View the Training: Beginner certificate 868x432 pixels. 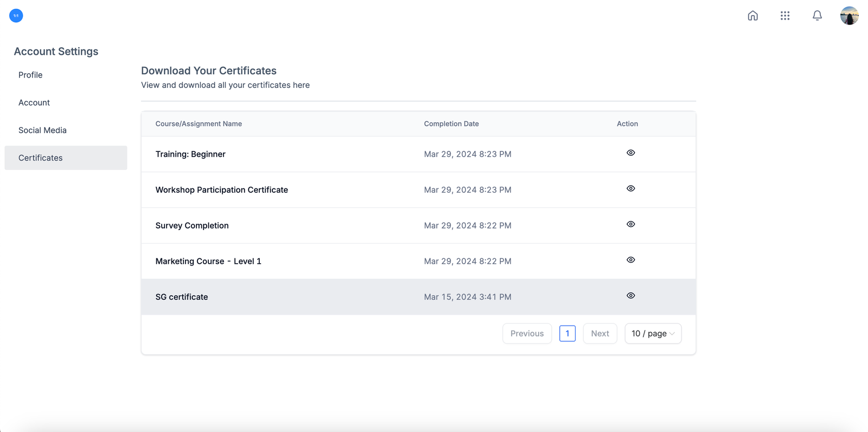pyautogui.click(x=630, y=153)
